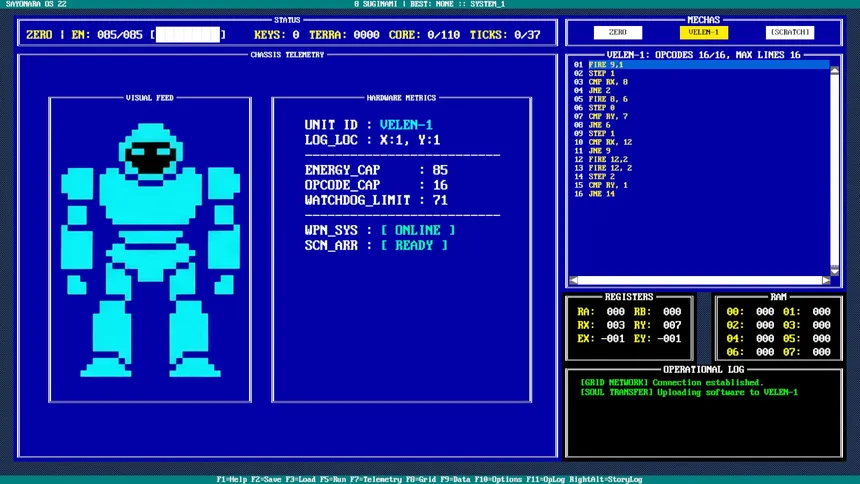Open the [SCRATCH] mecha tab
The width and height of the screenshot is (860, 484).
(x=790, y=32)
